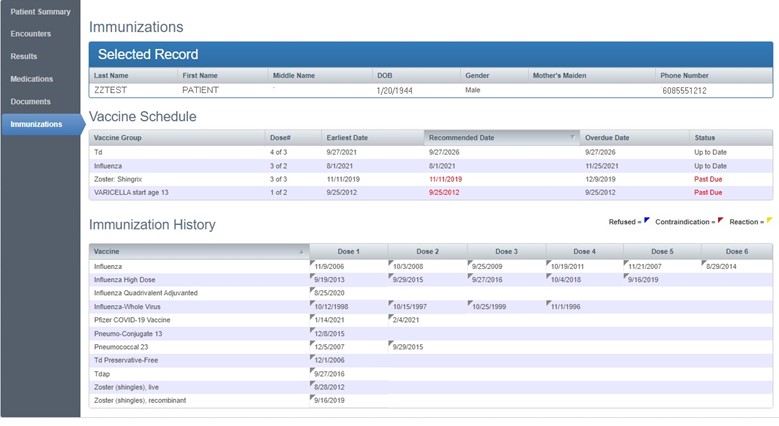
Task: Select the Zoster: Shingrix schedule row
Action: tap(120, 179)
